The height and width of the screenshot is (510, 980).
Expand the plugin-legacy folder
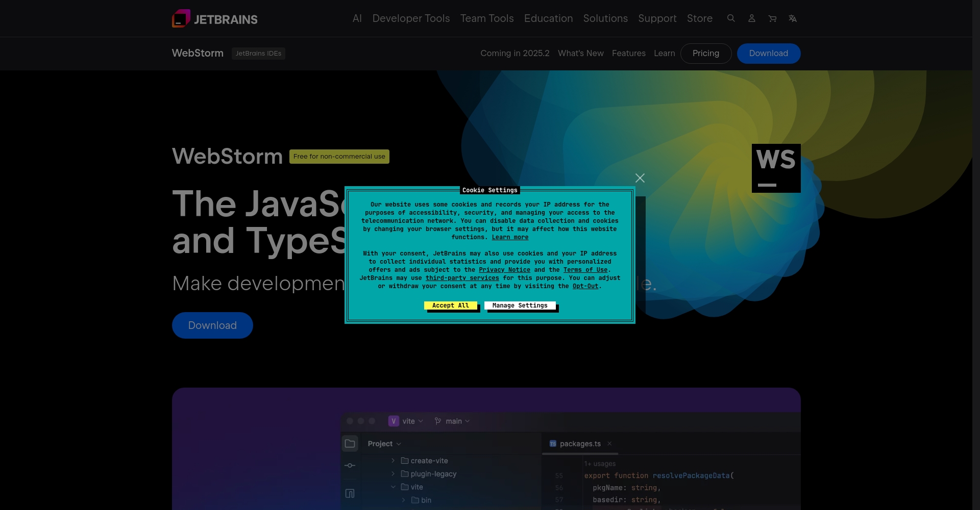click(393, 474)
